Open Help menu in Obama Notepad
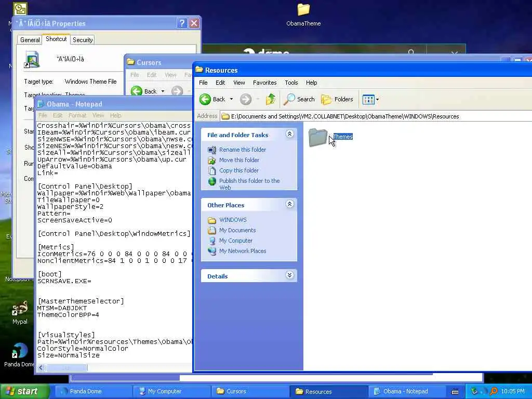The width and height of the screenshot is (532, 399). click(x=115, y=115)
